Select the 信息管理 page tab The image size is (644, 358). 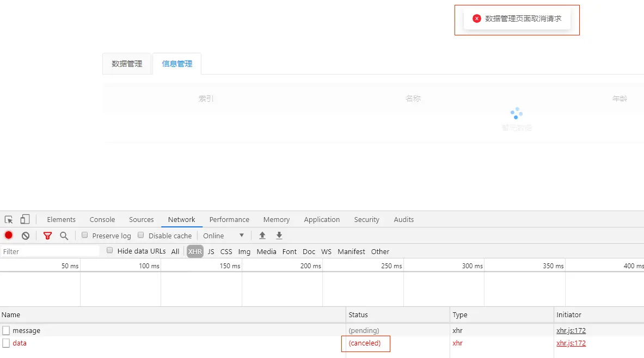click(177, 64)
